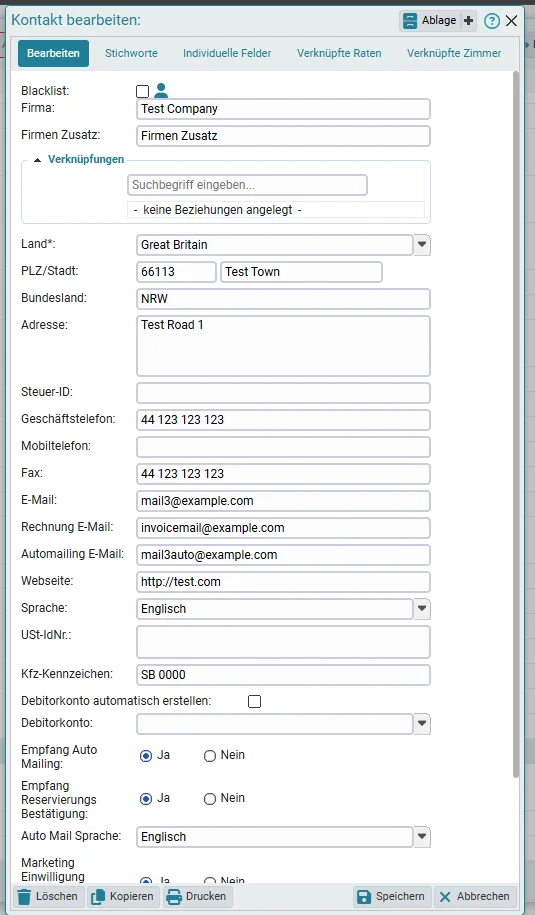Click the Webseite field with http://test.com

click(284, 582)
